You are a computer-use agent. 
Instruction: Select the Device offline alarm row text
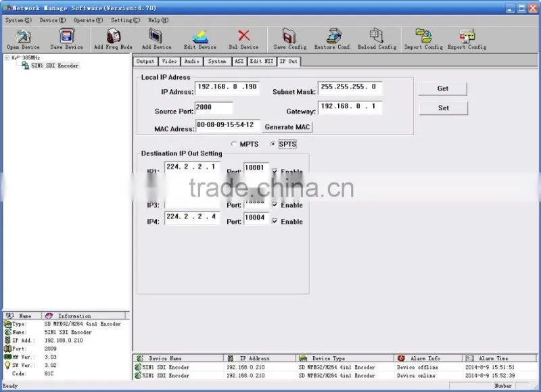pos(417,367)
